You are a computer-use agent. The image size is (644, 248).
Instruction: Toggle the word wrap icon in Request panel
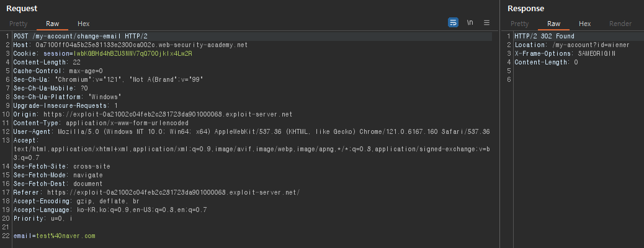(x=453, y=22)
